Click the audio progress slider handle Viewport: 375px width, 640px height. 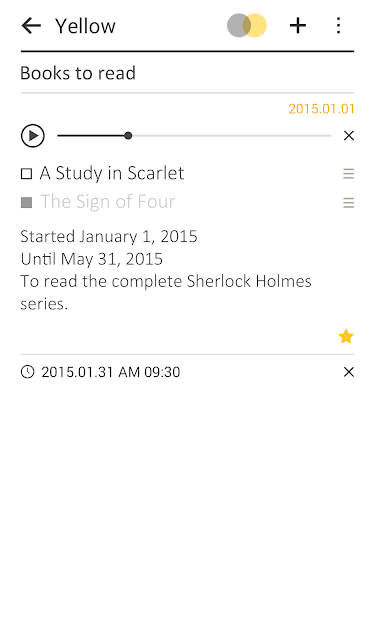pyautogui.click(x=128, y=136)
